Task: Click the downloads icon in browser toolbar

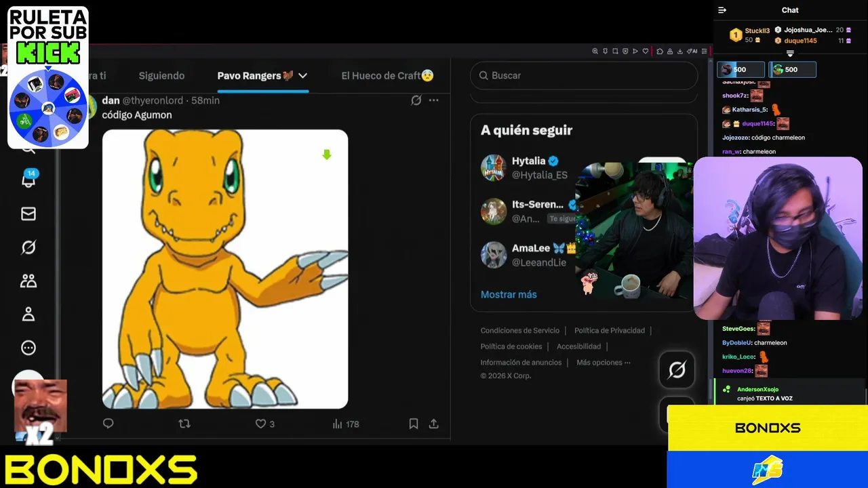Action: point(680,51)
